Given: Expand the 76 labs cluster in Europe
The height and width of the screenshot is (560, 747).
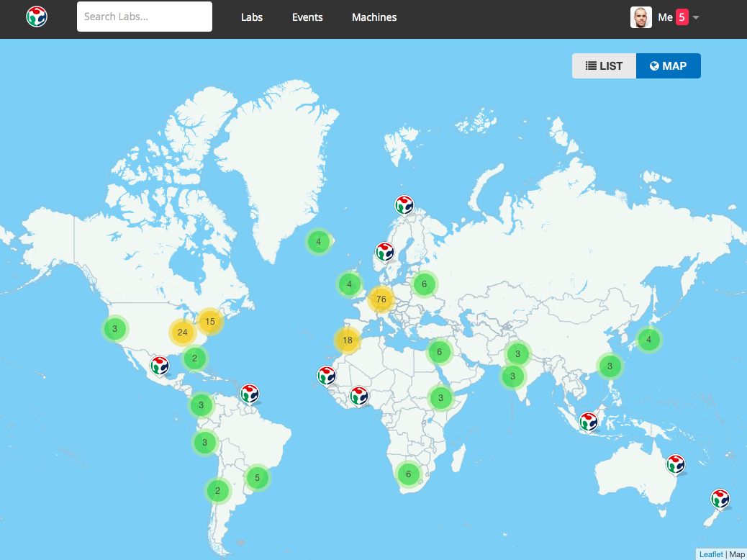Looking at the screenshot, I should click(381, 299).
